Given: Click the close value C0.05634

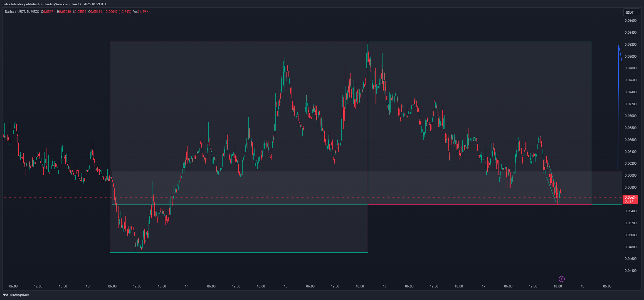Looking at the screenshot, I should 95,12.
